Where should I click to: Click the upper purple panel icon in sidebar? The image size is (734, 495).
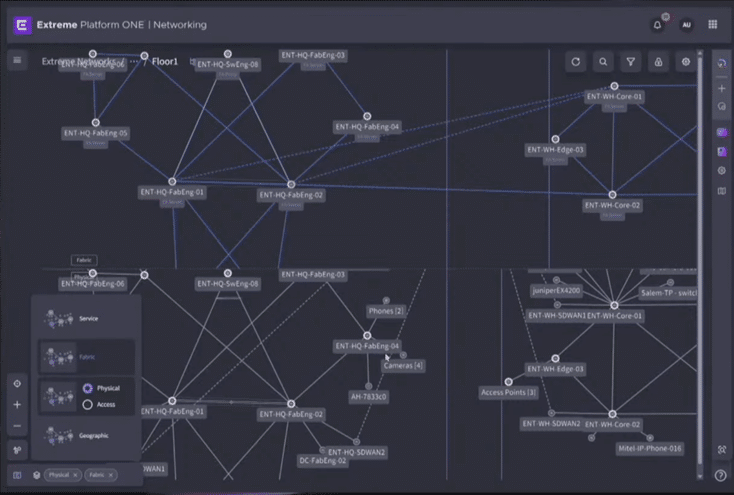(x=722, y=133)
